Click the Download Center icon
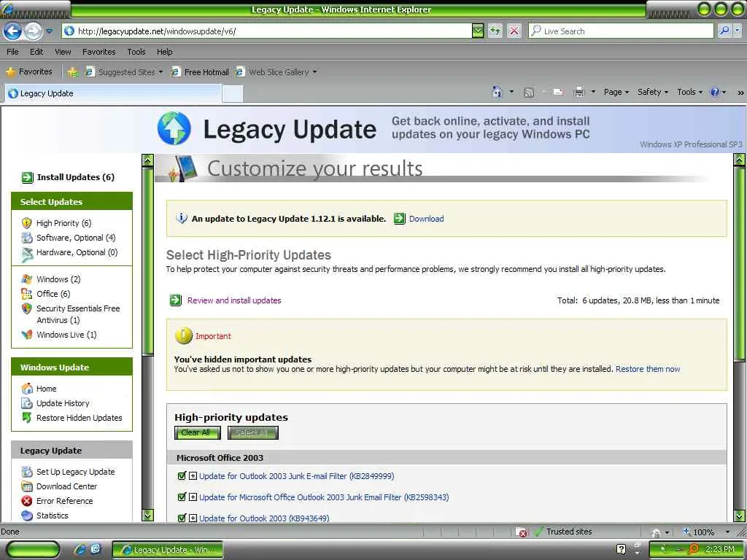Screen dimensions: 747x560 (27, 486)
